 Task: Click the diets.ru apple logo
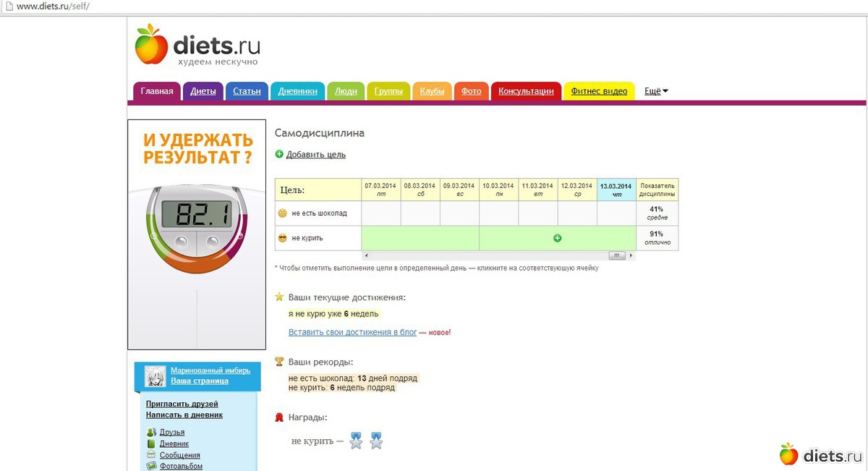coord(151,44)
